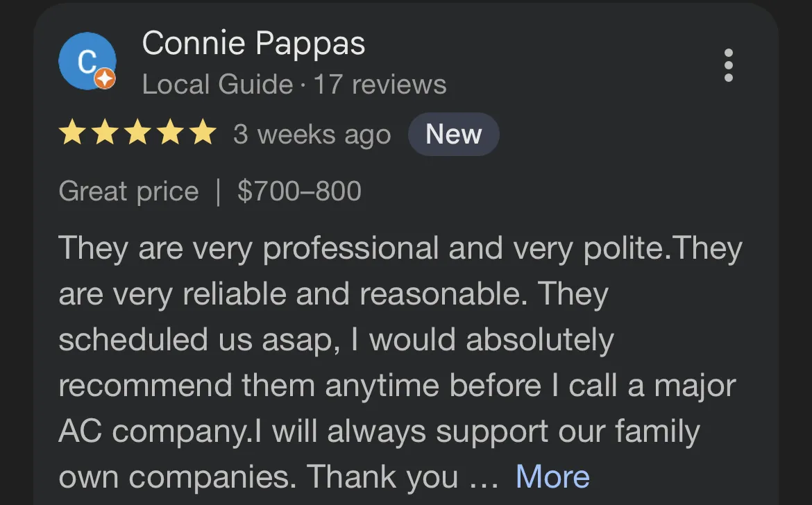Image resolution: width=812 pixels, height=505 pixels.
Task: Click the review line starting 'They are very professional'
Action: click(x=400, y=248)
